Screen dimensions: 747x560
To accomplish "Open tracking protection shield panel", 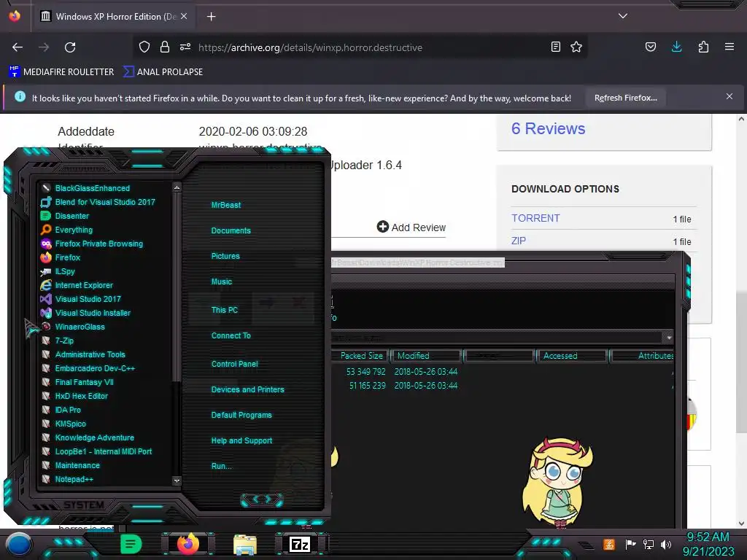I will coord(144,47).
